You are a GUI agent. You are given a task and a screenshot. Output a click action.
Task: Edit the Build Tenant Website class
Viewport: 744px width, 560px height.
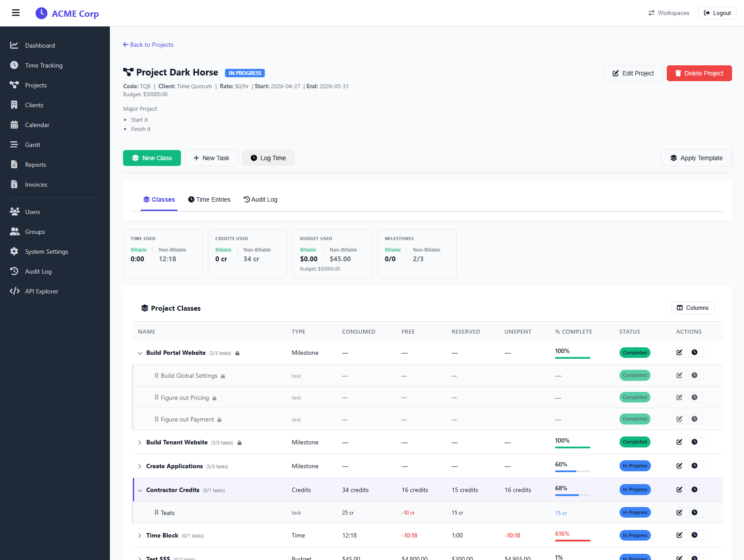pyautogui.click(x=680, y=442)
